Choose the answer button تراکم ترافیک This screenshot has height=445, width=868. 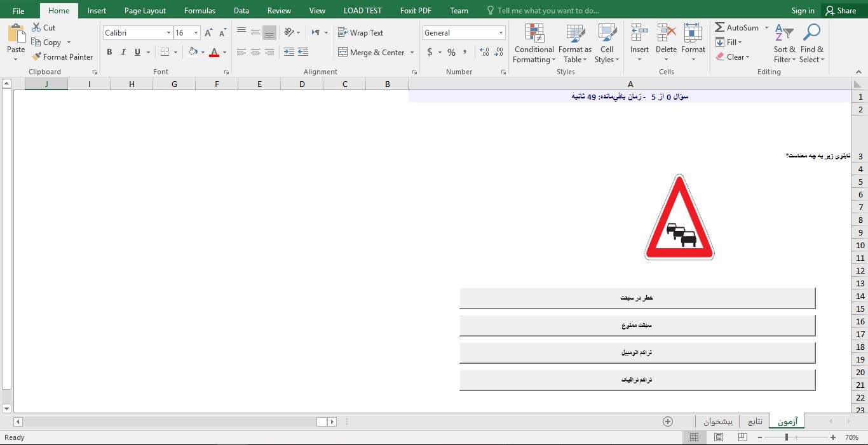(x=637, y=380)
